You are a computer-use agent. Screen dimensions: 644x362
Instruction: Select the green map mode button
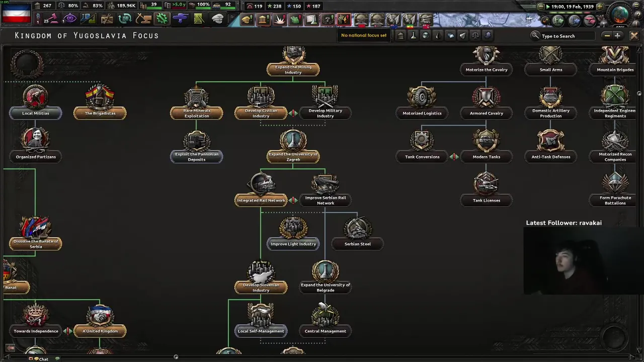(x=558, y=21)
